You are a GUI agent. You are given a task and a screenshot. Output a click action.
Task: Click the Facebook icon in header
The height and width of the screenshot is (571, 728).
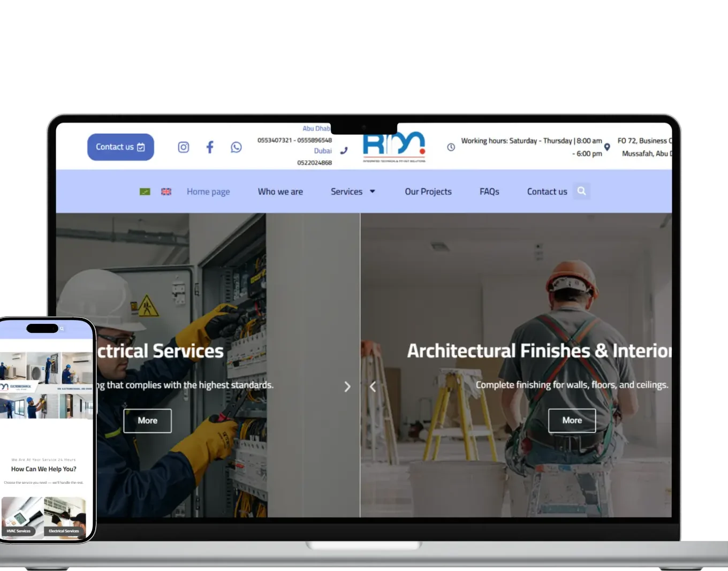click(x=210, y=147)
